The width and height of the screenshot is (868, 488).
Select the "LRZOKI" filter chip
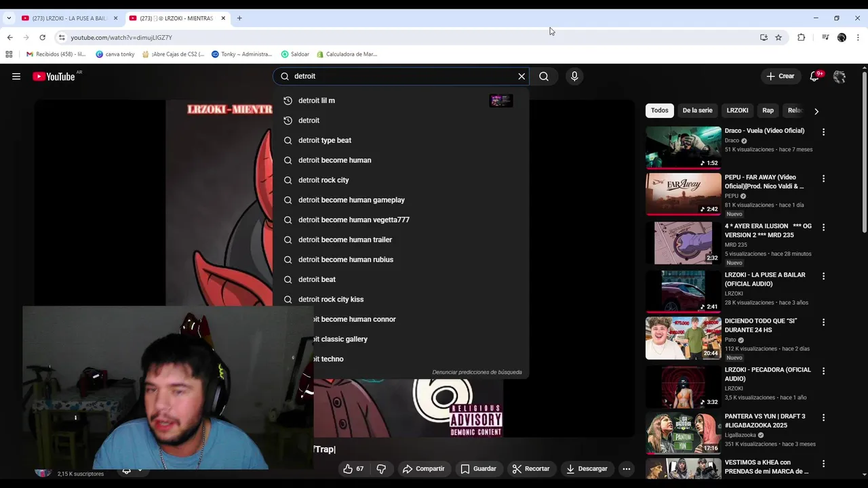pos(737,110)
